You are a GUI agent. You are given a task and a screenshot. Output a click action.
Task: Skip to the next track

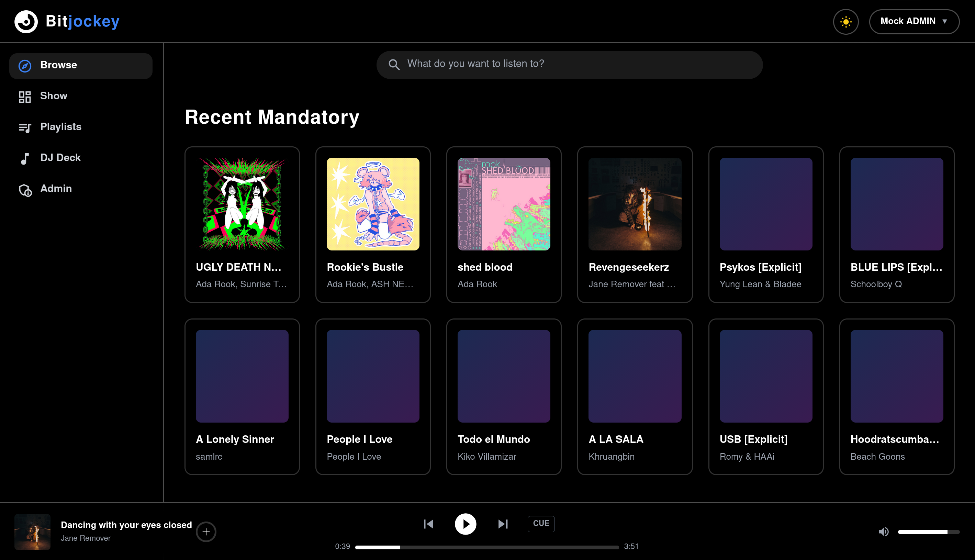pyautogui.click(x=503, y=524)
